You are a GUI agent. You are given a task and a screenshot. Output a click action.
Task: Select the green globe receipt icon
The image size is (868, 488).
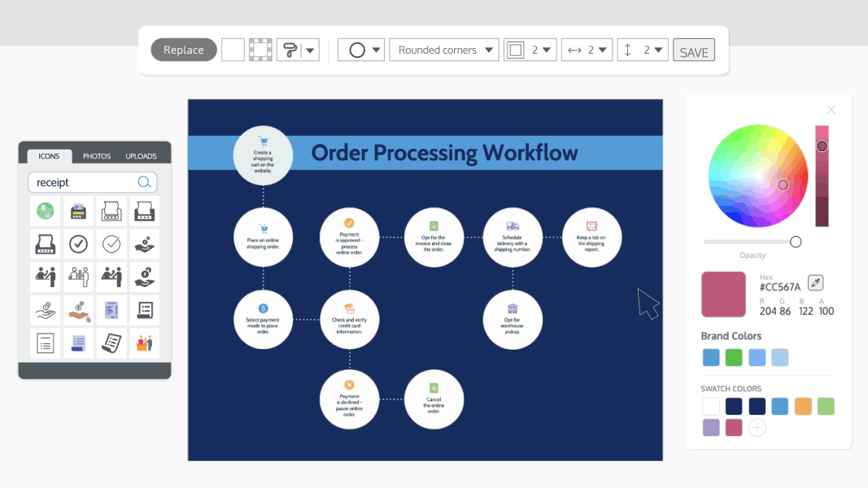coord(45,211)
